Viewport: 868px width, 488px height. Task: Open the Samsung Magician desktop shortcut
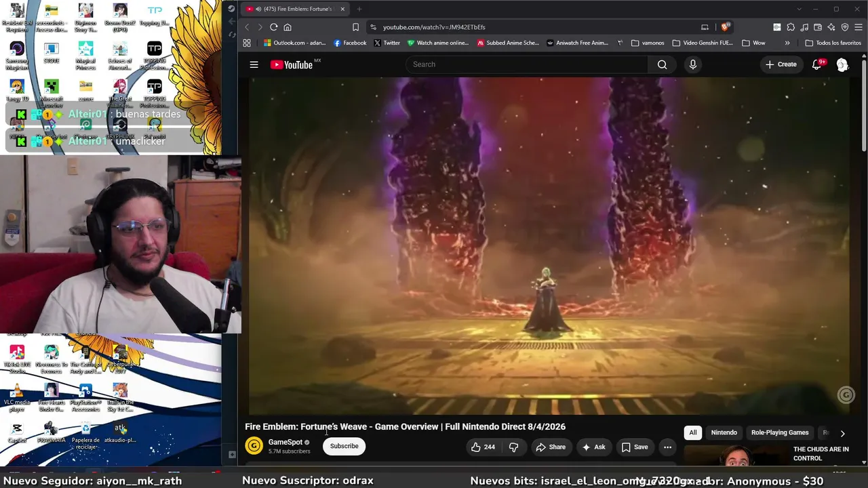17,54
